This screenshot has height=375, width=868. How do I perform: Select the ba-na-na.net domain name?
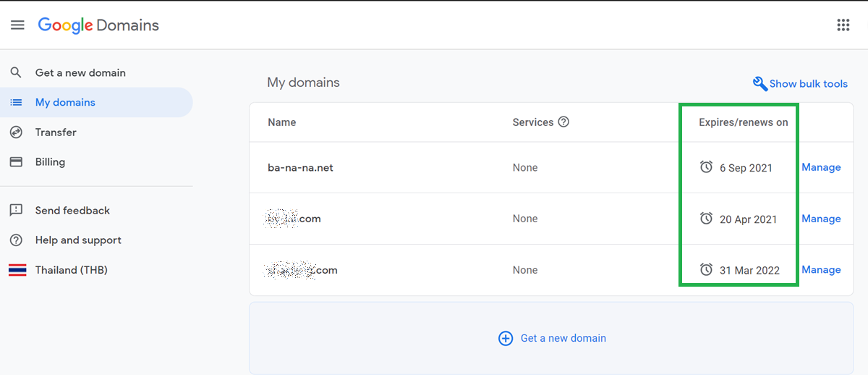coord(300,168)
